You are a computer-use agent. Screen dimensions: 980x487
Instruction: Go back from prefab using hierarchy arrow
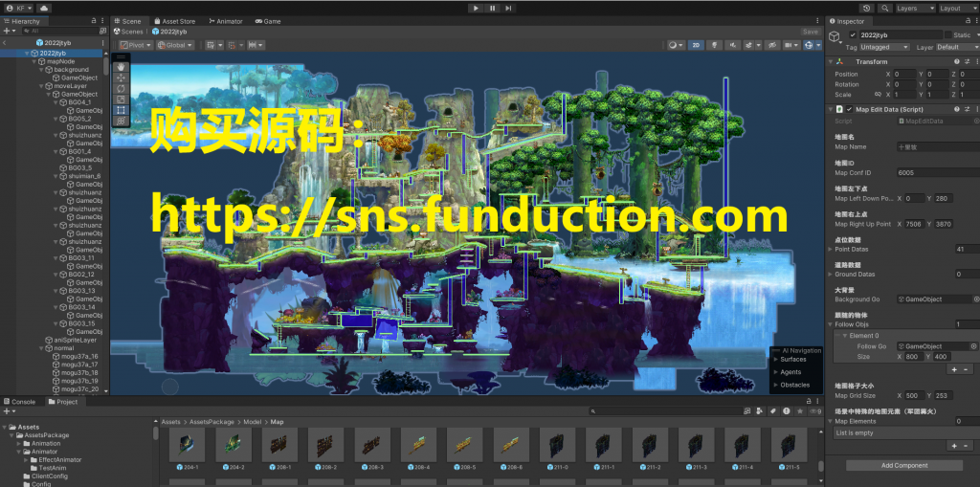click(x=5, y=42)
